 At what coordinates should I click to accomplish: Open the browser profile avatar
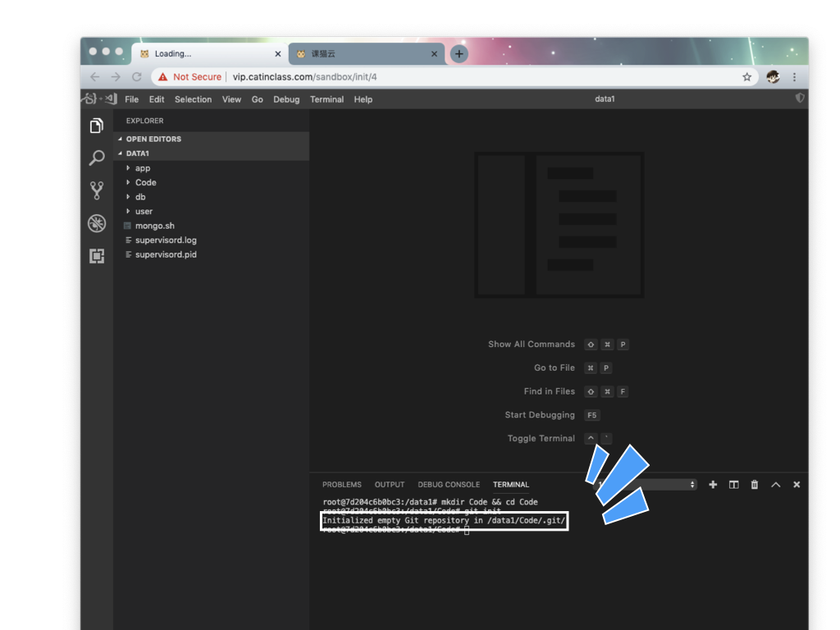773,76
